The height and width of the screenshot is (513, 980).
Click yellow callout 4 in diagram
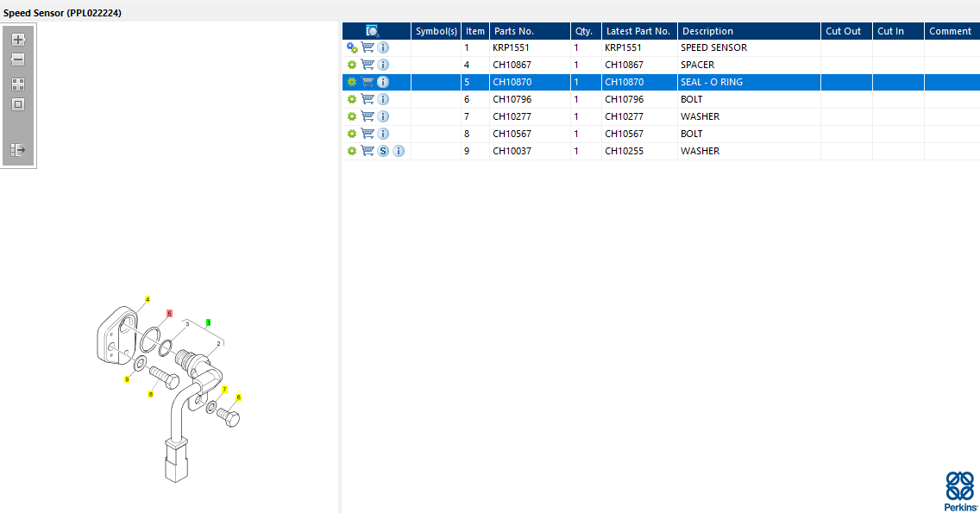click(148, 300)
